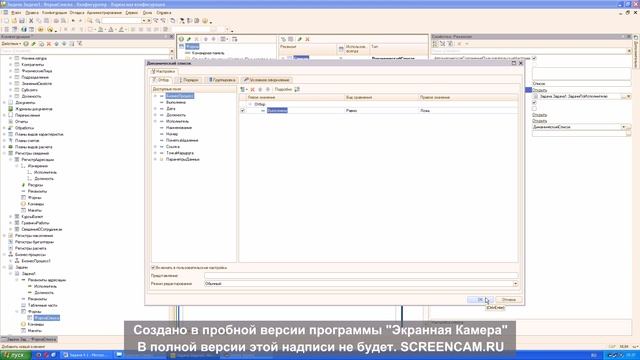Switch to the Условное оформление tab
The height and width of the screenshot is (360, 640).
coord(267,80)
